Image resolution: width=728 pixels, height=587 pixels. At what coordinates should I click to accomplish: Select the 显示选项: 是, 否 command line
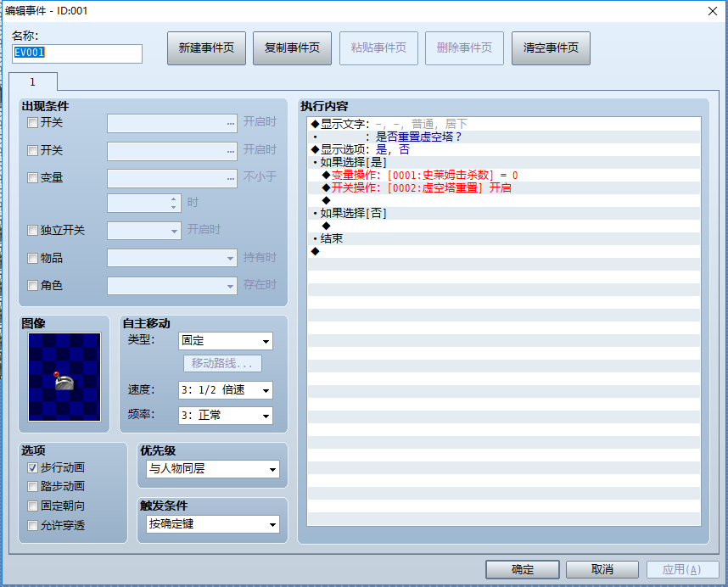pyautogui.click(x=504, y=149)
